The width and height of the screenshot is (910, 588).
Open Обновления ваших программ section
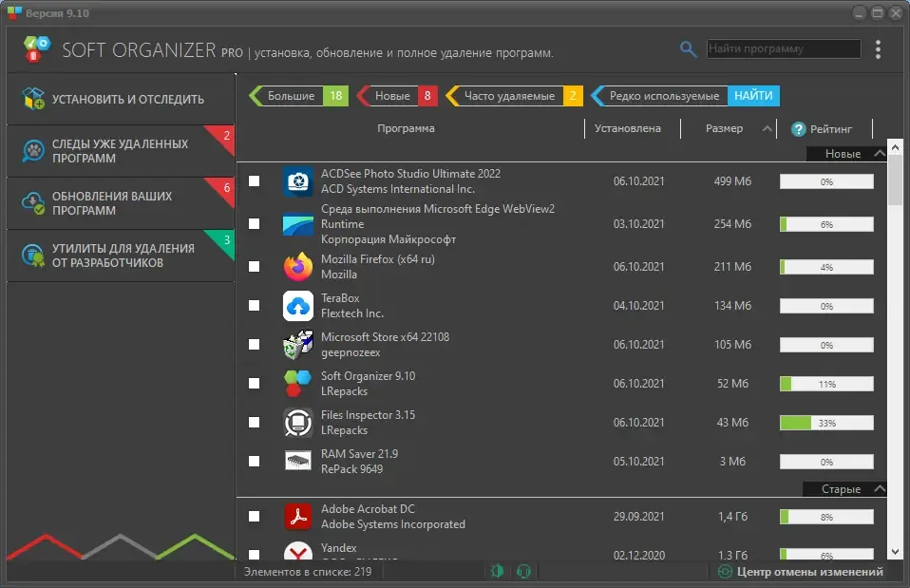click(121, 203)
